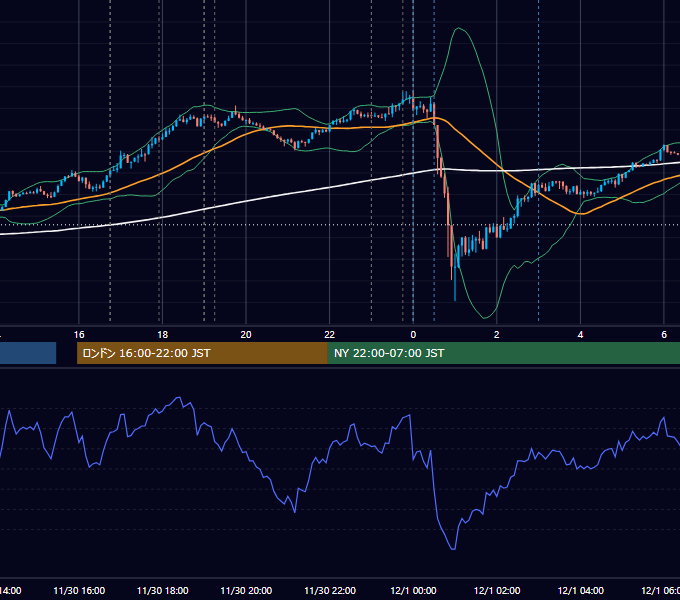Click the 16 hour label on price chart axis
This screenshot has height=600, width=680.
click(x=79, y=335)
